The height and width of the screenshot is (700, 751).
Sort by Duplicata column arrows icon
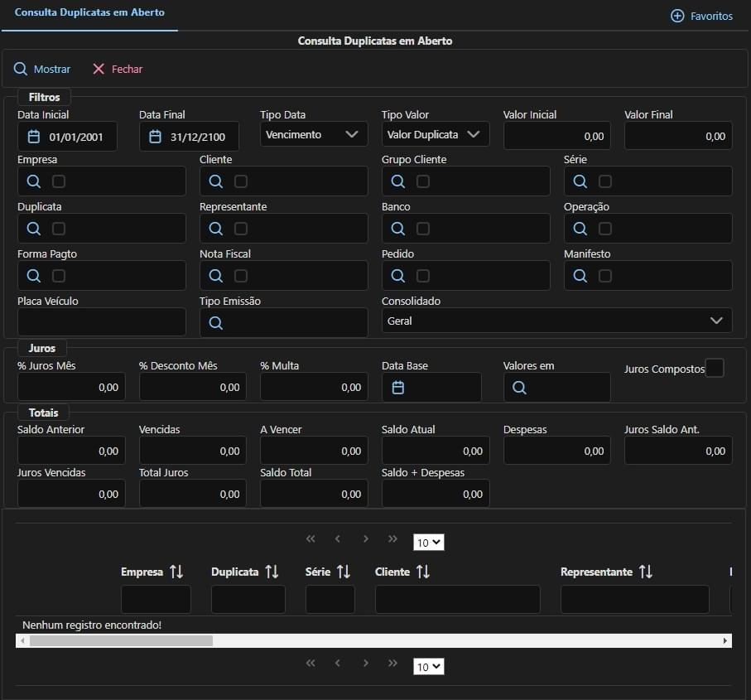272,572
